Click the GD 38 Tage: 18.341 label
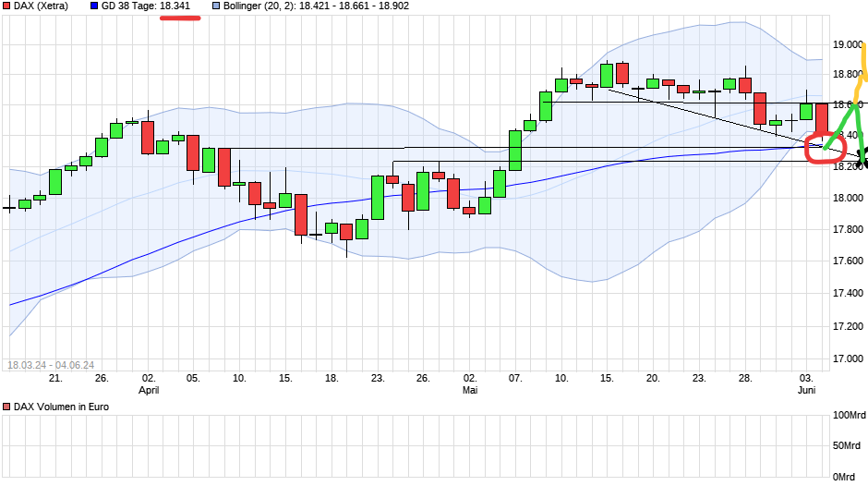This screenshot has height=486, width=868. click(146, 6)
